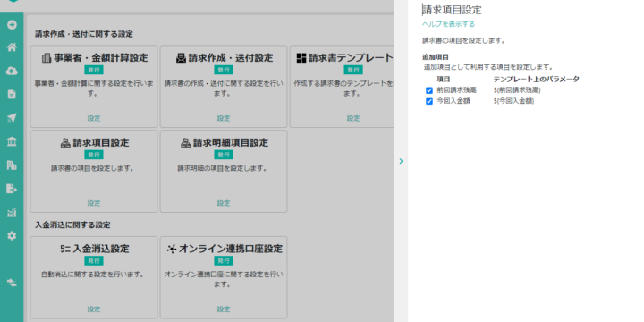This screenshot has height=322, width=644.
Task: Open the bank building sidebar icon
Action: click(x=12, y=142)
